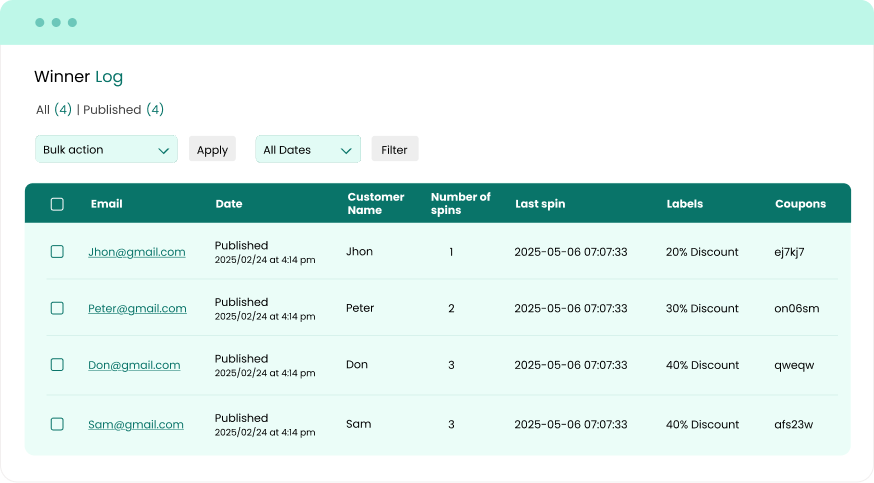This screenshot has height=483, width=874.
Task: Check the box for Jhon@gmail.com row
Action: point(57,252)
